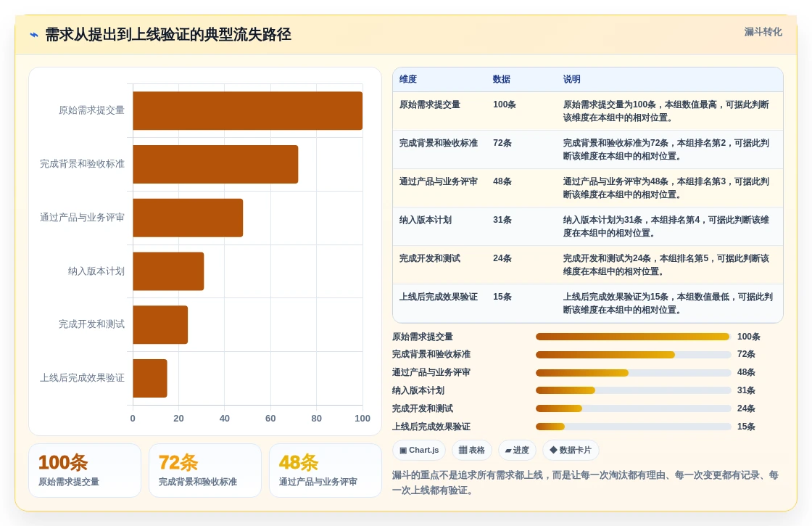Click the 通过产品与业务评审 bar in the chart
The image size is (812, 526).
(188, 218)
